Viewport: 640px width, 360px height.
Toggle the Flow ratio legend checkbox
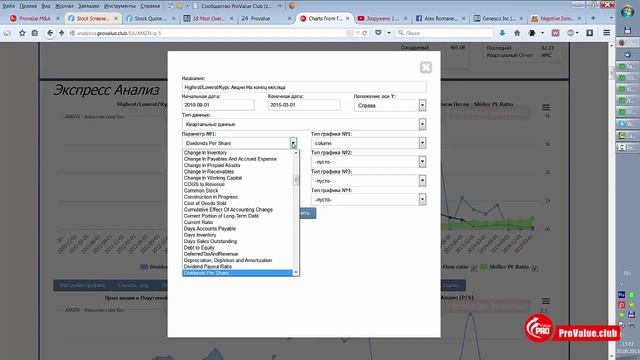pyautogui.click(x=474, y=268)
